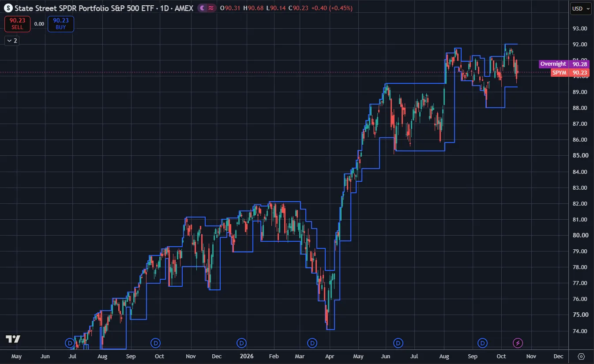Click the Feb label on the time axis
Viewport: 594px width, 364px height.
pyautogui.click(x=274, y=356)
